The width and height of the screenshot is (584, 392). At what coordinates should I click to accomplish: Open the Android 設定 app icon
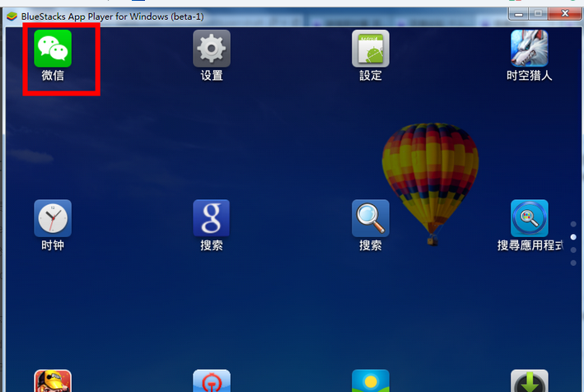[x=370, y=49]
